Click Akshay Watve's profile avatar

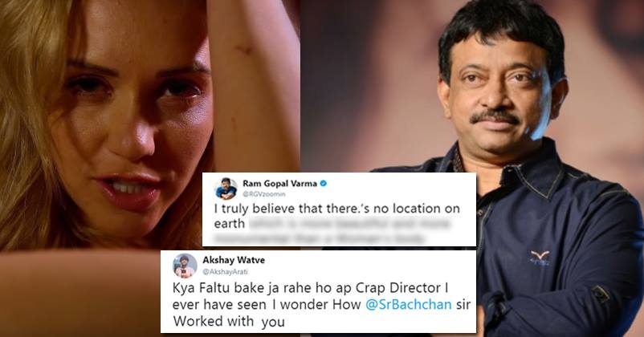(x=185, y=266)
